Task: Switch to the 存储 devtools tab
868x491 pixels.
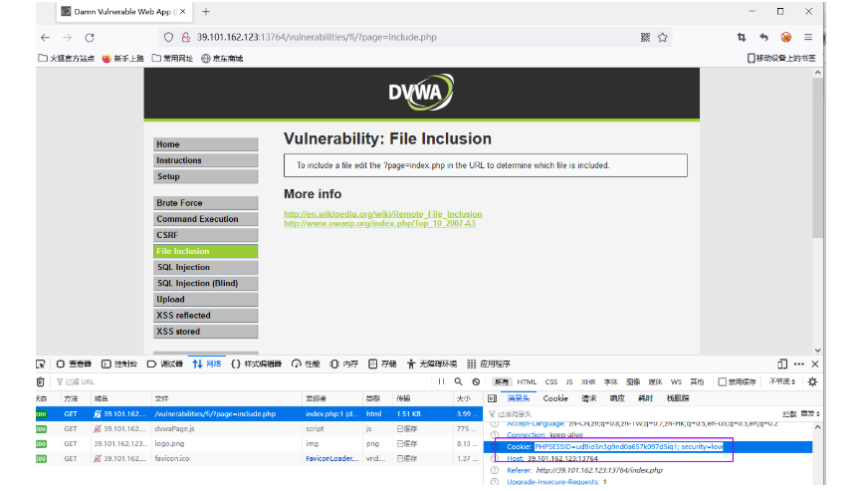Action: point(382,365)
